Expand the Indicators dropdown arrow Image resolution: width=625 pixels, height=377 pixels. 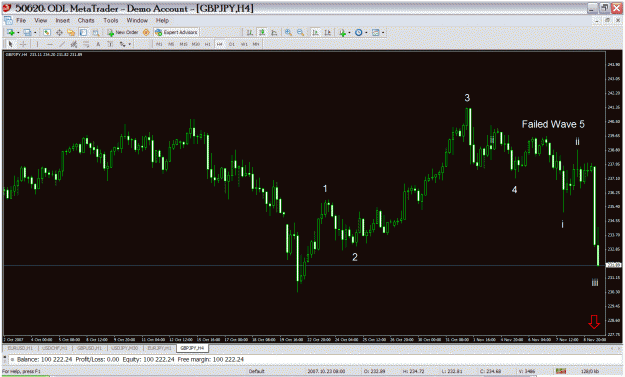pos(350,32)
